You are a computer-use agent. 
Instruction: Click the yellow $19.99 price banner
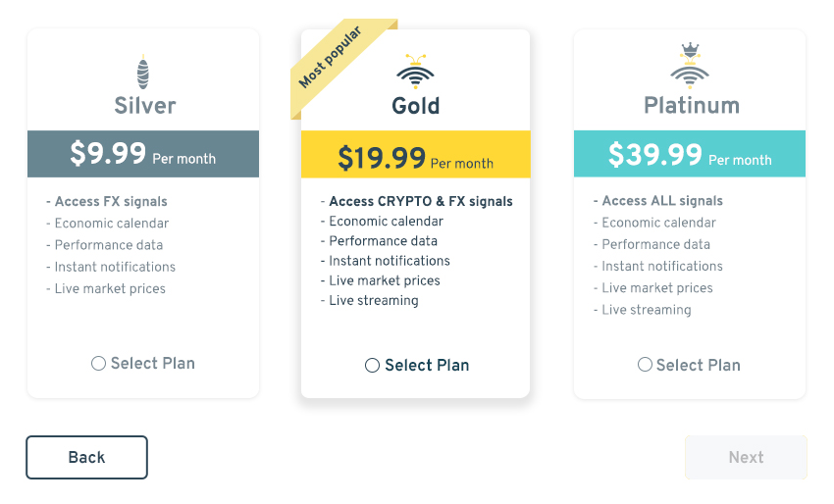click(415, 158)
